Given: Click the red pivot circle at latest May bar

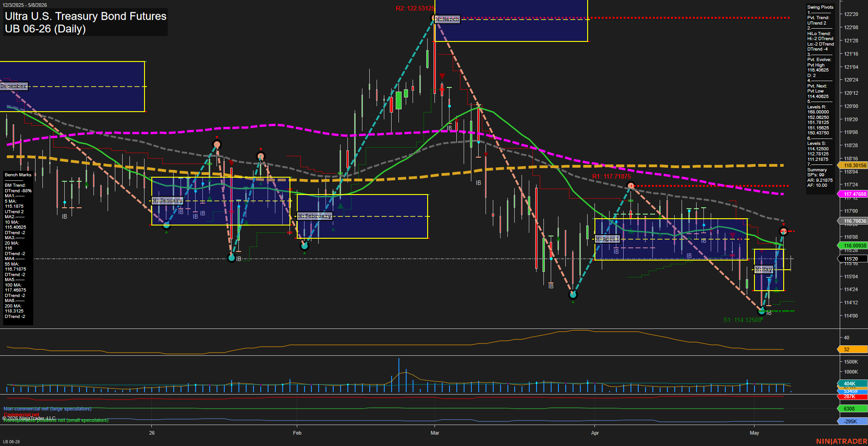Looking at the screenshot, I should [784, 231].
